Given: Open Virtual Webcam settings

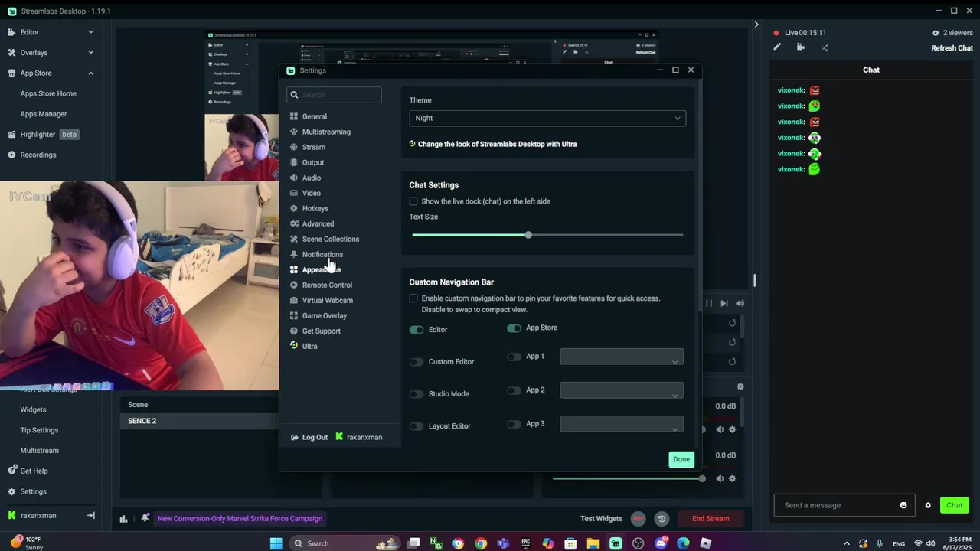Looking at the screenshot, I should [322, 300].
